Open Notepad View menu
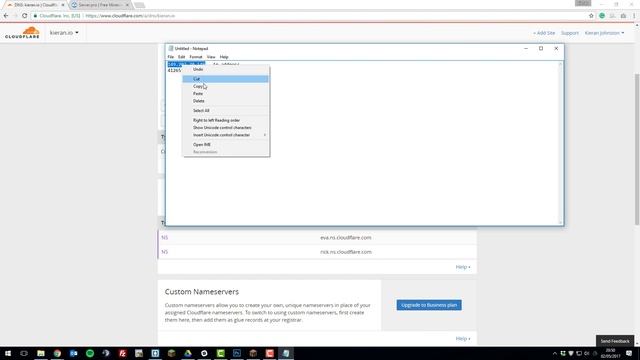Image resolution: width=640 pixels, height=360 pixels. (211, 57)
